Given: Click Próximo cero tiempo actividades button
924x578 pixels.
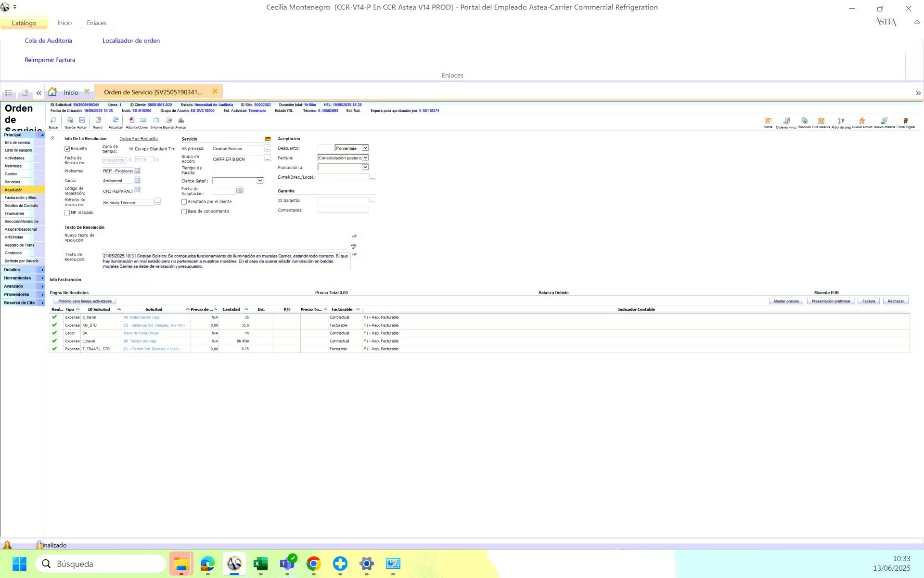Looking at the screenshot, I should [85, 301].
